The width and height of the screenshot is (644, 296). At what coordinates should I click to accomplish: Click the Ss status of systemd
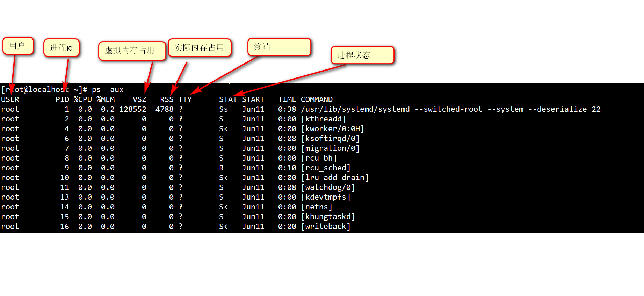pos(224,109)
